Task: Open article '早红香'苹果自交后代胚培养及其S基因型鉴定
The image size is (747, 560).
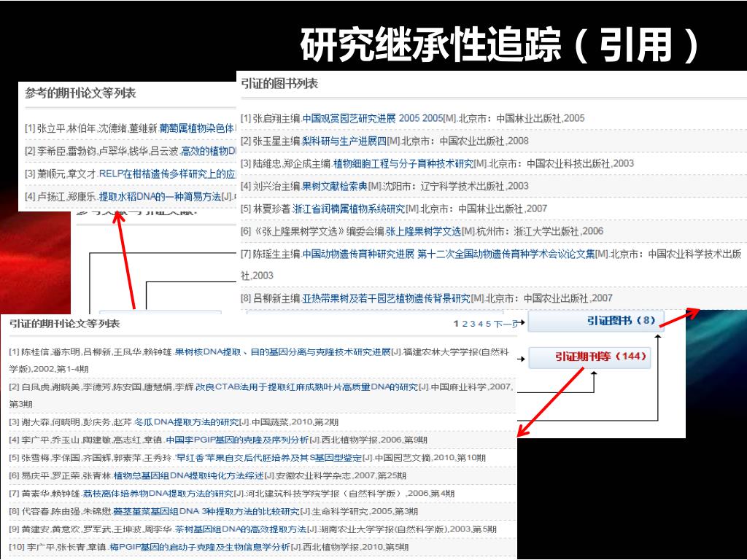Action: [x=268, y=458]
